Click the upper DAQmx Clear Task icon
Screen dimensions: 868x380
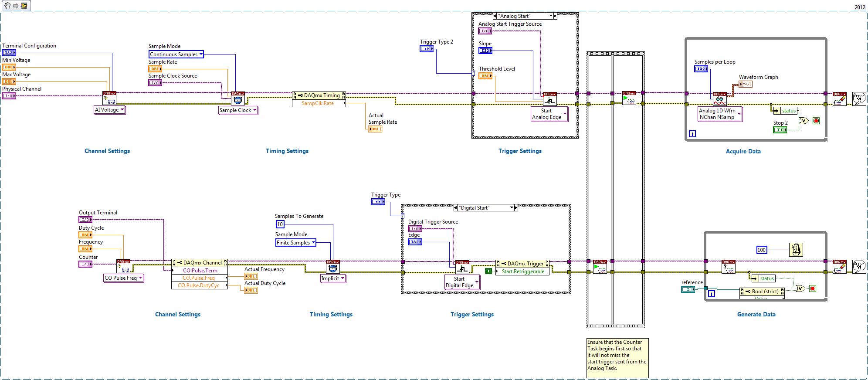[x=840, y=99]
